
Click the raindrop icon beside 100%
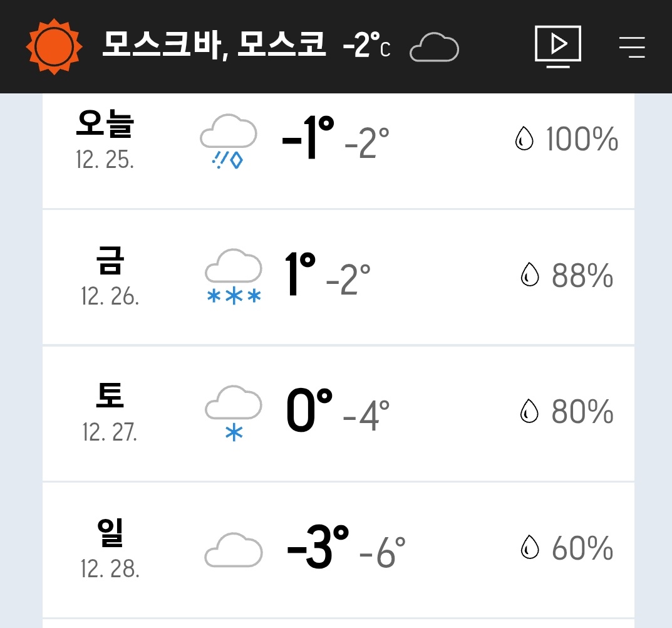[x=524, y=140]
